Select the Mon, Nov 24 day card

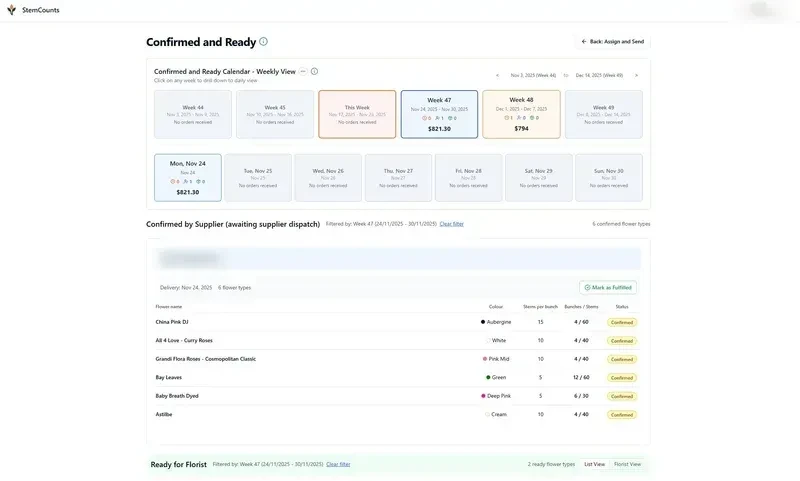(x=188, y=178)
